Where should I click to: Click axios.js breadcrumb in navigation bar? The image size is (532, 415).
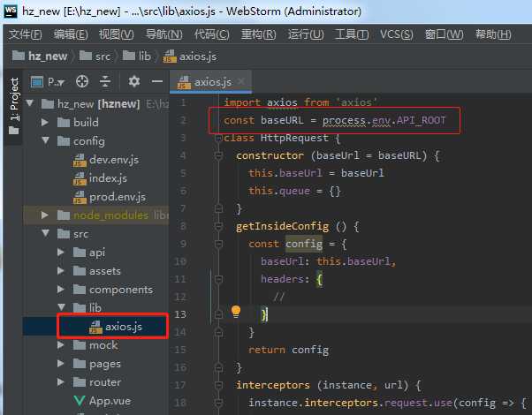click(x=190, y=56)
